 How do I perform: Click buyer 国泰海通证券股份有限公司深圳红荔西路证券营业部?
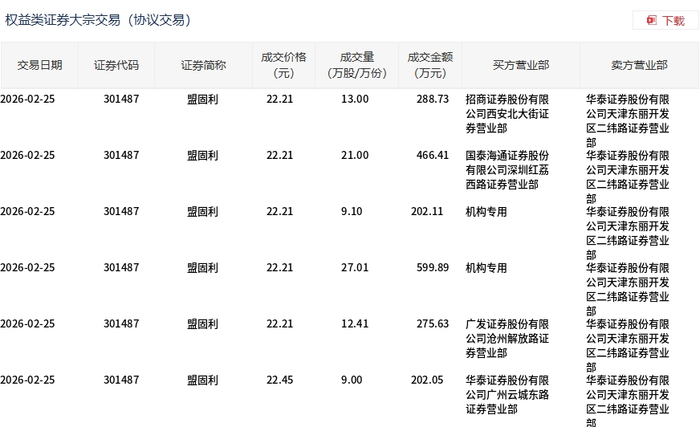(x=507, y=170)
